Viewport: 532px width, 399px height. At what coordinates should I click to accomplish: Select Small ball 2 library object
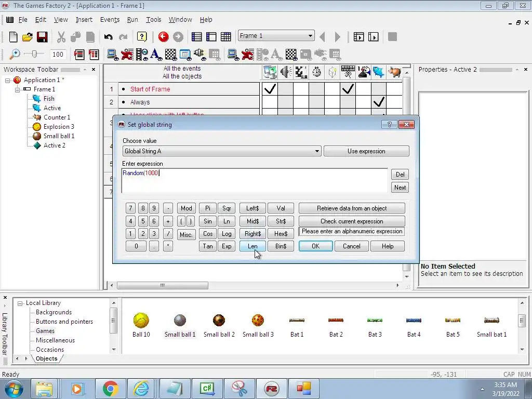pyautogui.click(x=219, y=325)
